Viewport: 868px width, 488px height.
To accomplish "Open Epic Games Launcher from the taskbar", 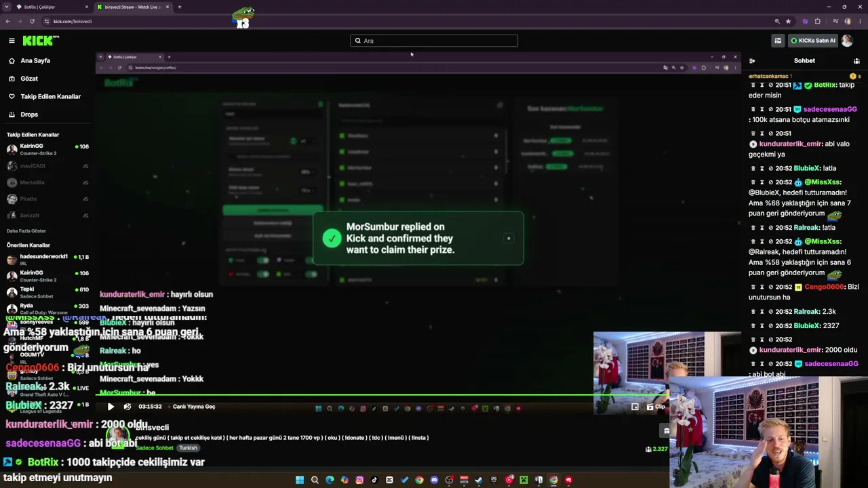I will click(x=494, y=480).
